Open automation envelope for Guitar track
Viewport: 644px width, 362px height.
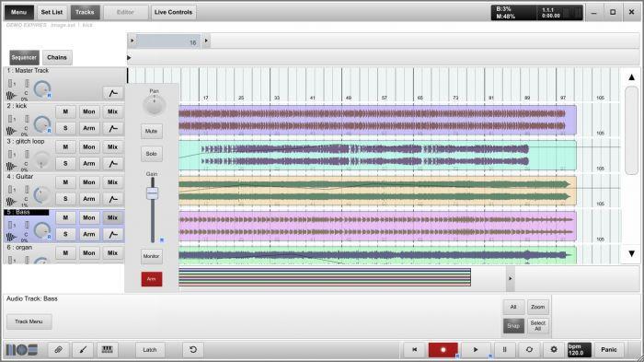click(113, 199)
